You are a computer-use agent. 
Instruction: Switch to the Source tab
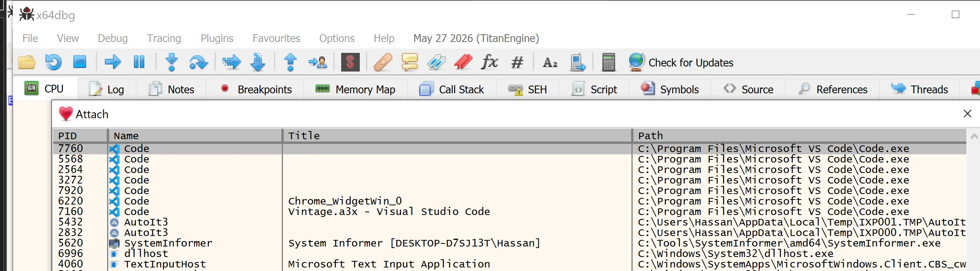coord(748,89)
